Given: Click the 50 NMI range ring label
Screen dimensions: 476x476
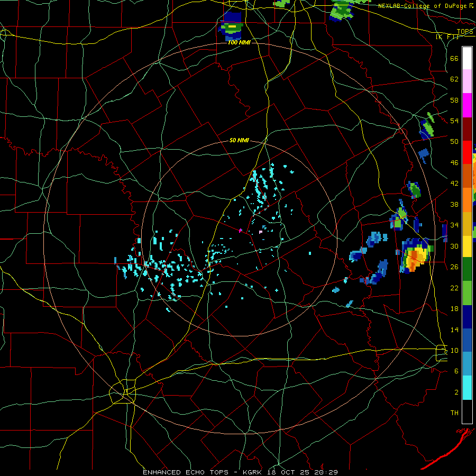Looking at the screenshot, I should pos(239,140).
